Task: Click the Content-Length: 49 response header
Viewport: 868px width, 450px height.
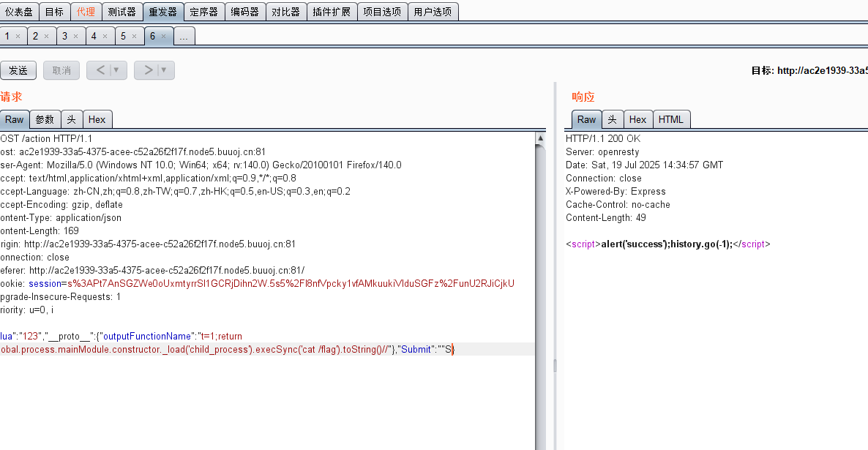Action: [605, 217]
